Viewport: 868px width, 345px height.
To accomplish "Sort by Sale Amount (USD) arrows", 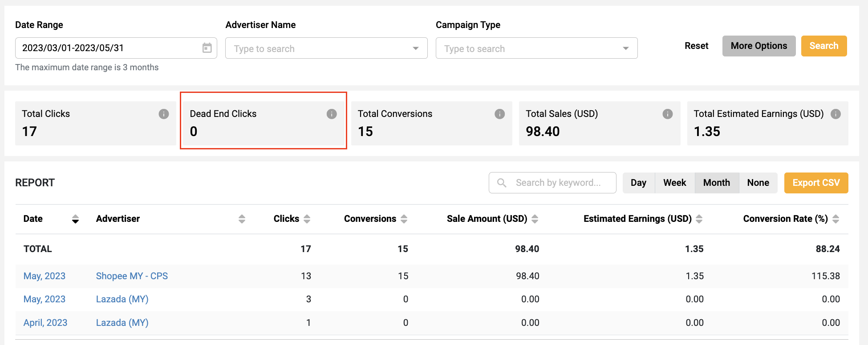I will pyautogui.click(x=535, y=219).
